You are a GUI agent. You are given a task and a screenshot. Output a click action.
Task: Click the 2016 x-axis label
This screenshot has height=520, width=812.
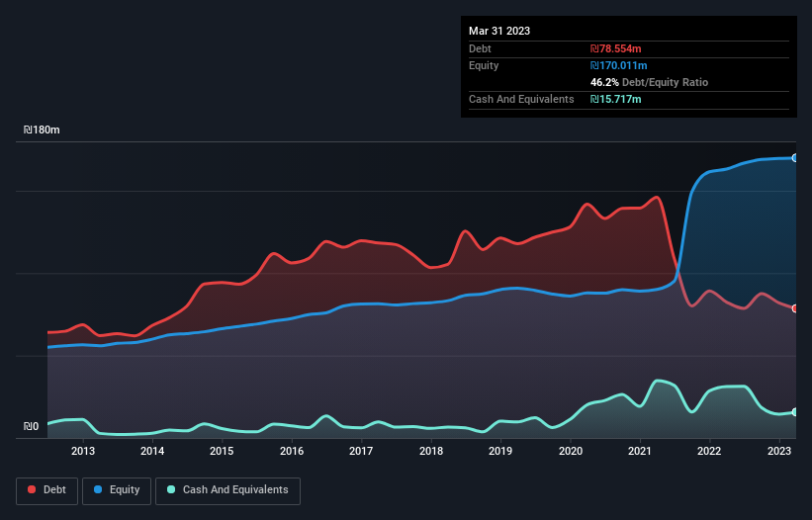292,451
